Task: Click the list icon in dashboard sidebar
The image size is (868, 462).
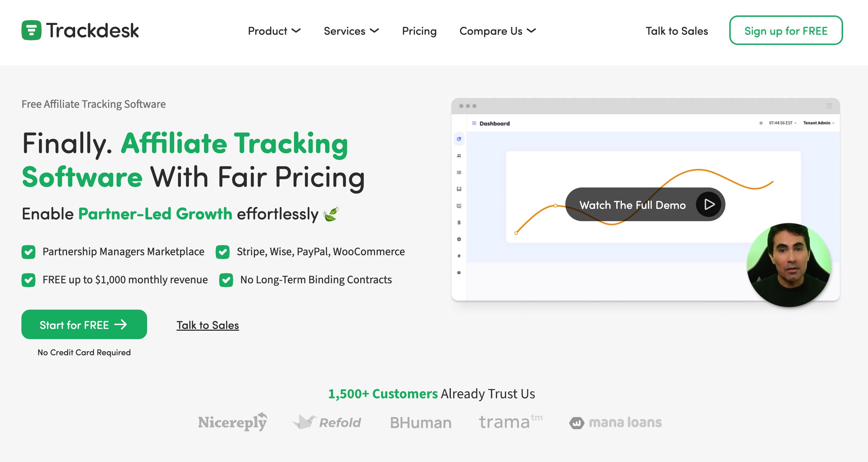Action: (x=459, y=172)
